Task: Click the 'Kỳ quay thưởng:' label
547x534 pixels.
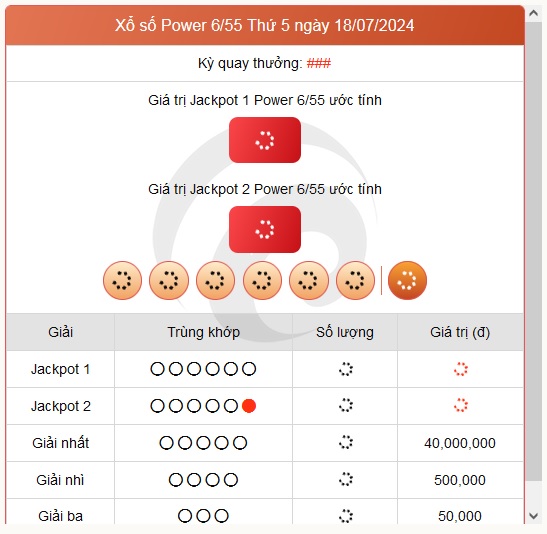Action: tap(250, 63)
